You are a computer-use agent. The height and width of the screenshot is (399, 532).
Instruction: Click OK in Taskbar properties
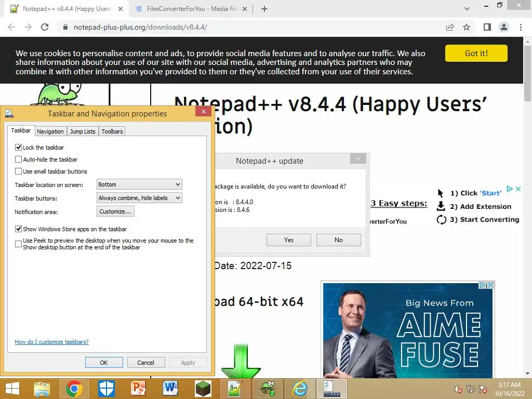coord(104,362)
